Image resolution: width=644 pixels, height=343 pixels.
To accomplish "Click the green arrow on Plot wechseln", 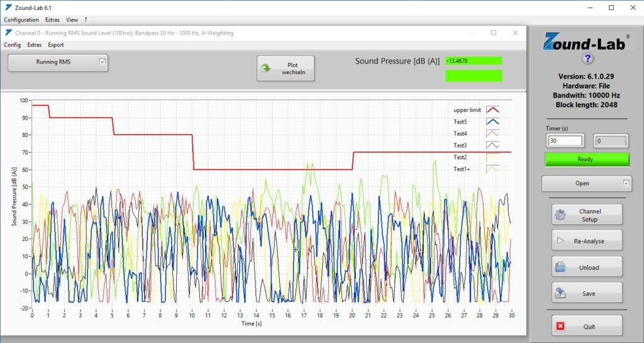I will [x=266, y=69].
